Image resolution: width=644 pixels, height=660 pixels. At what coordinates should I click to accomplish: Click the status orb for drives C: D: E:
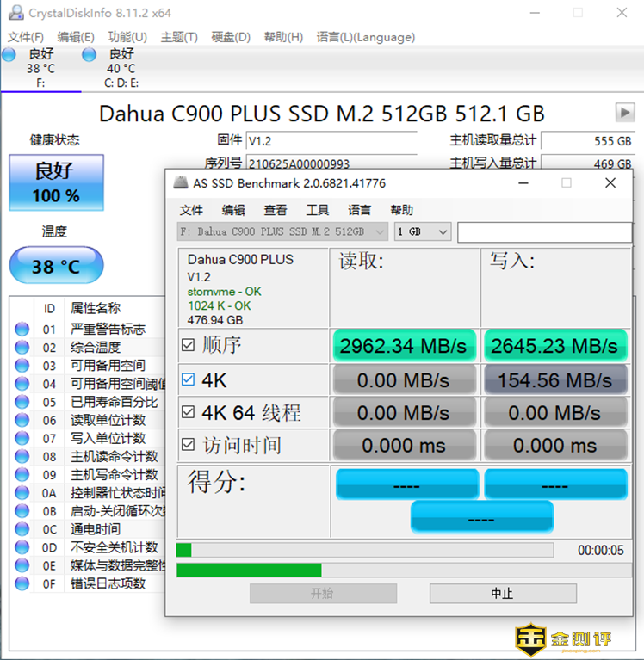click(90, 54)
